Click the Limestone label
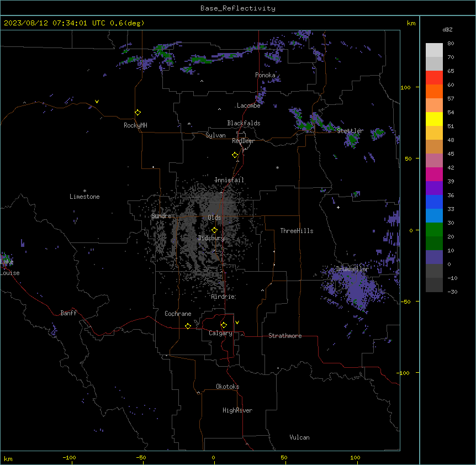Screen dimensions: 476x465 84,197
